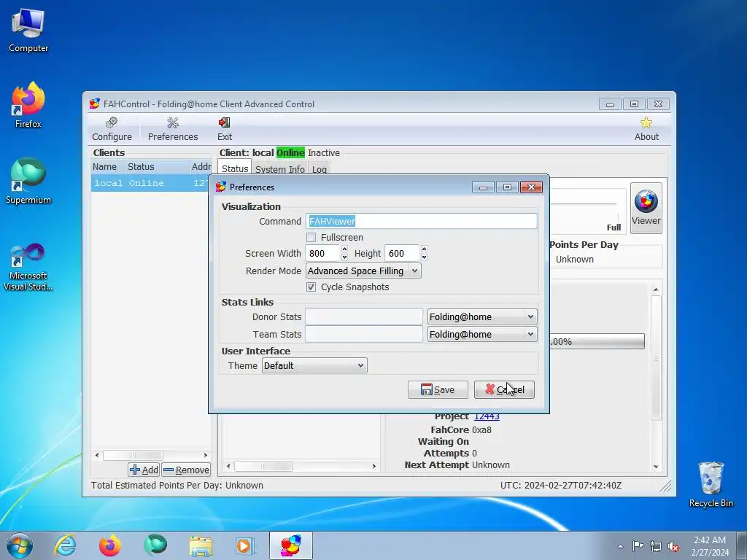
Task: Open Microsoft Visual Studio desktop shortcut
Action: tap(28, 267)
